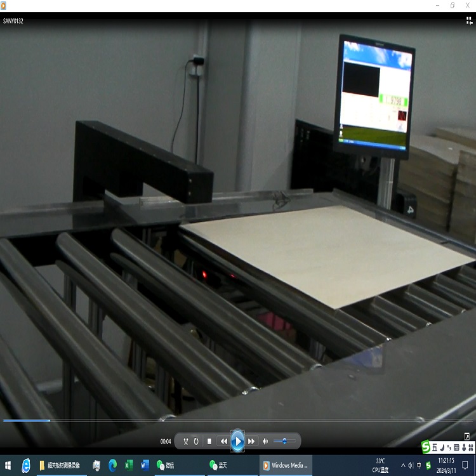Switch to the 微信 taskbar window

pos(166,465)
